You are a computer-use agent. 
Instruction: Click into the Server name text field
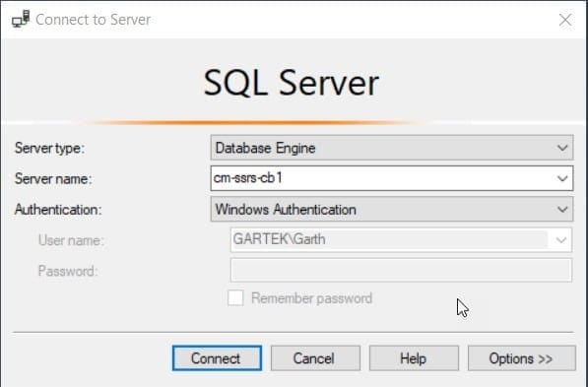(382, 178)
